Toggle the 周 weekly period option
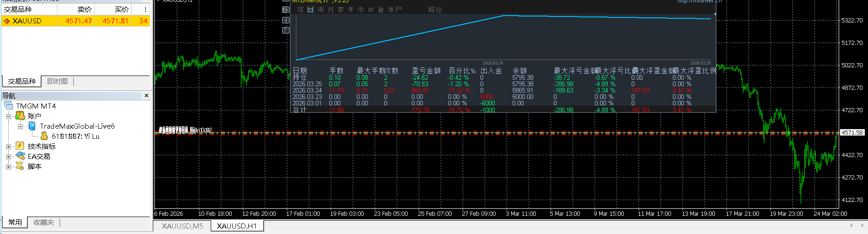868x234 pixels. [x=321, y=10]
